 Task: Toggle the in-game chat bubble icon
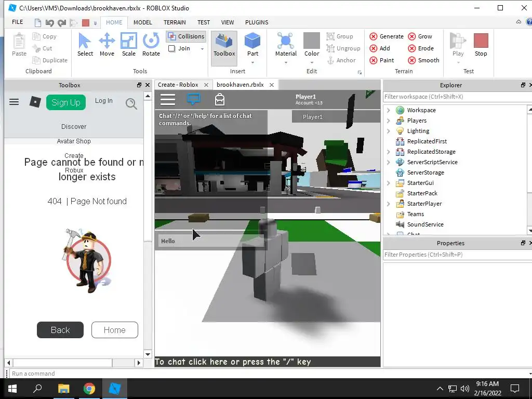(193, 99)
